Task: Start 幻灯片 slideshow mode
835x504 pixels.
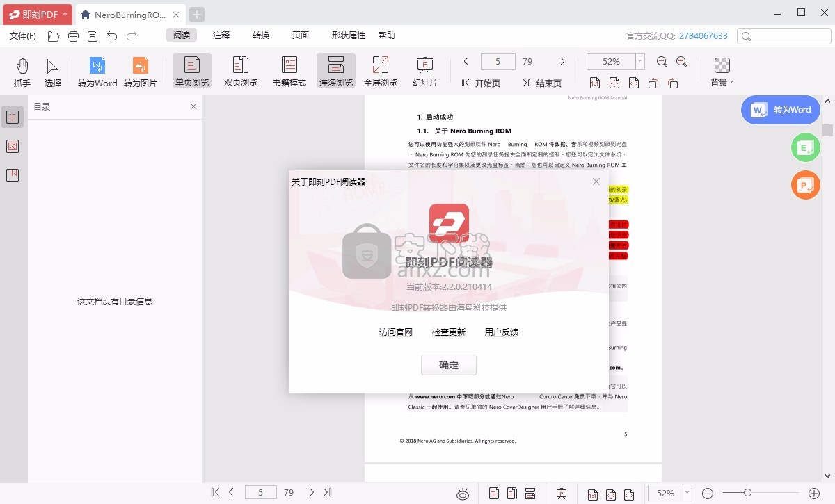Action: 425,72
